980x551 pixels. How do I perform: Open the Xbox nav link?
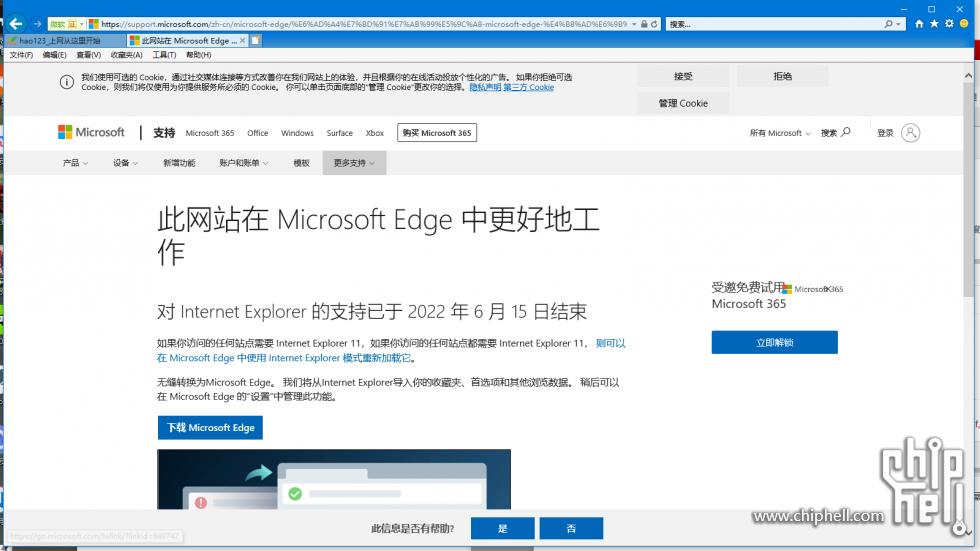[375, 133]
